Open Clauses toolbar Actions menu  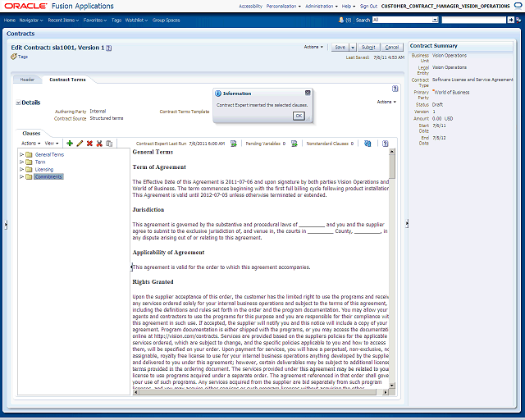(x=31, y=144)
